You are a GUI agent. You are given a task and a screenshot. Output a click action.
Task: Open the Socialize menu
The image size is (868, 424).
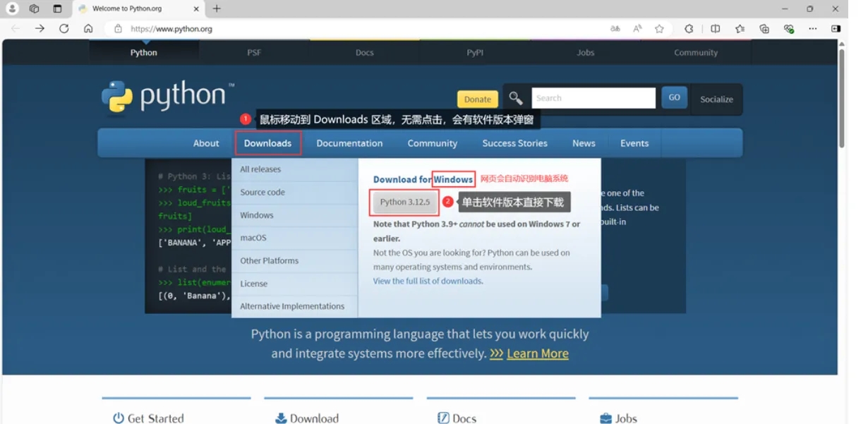point(716,99)
